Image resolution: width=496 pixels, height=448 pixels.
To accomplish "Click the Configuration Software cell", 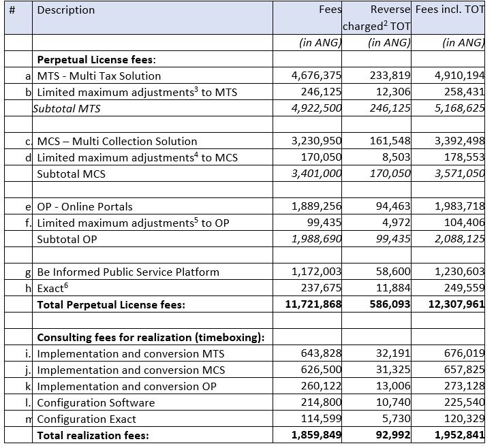I will click(x=153, y=402).
